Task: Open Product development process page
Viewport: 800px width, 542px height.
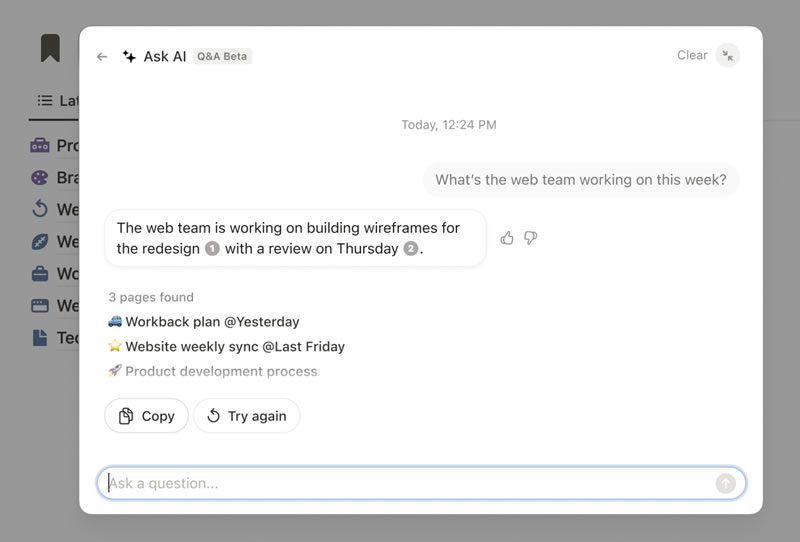Action: (213, 371)
